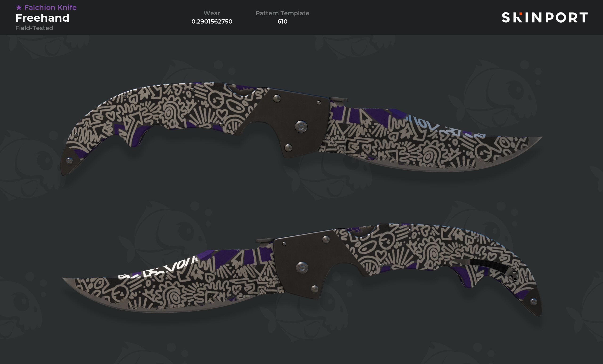Image resolution: width=603 pixels, height=364 pixels.
Task: Click the pattern template number 610
Action: click(282, 21)
